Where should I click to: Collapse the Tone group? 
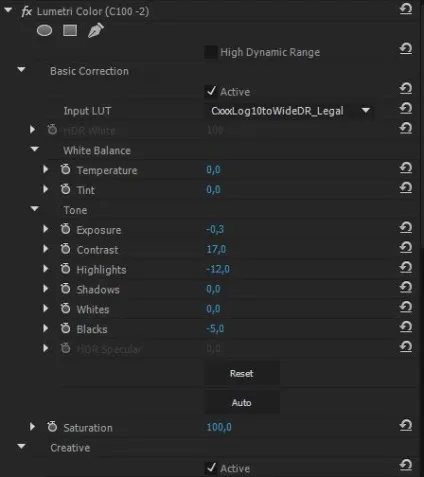pyautogui.click(x=35, y=209)
